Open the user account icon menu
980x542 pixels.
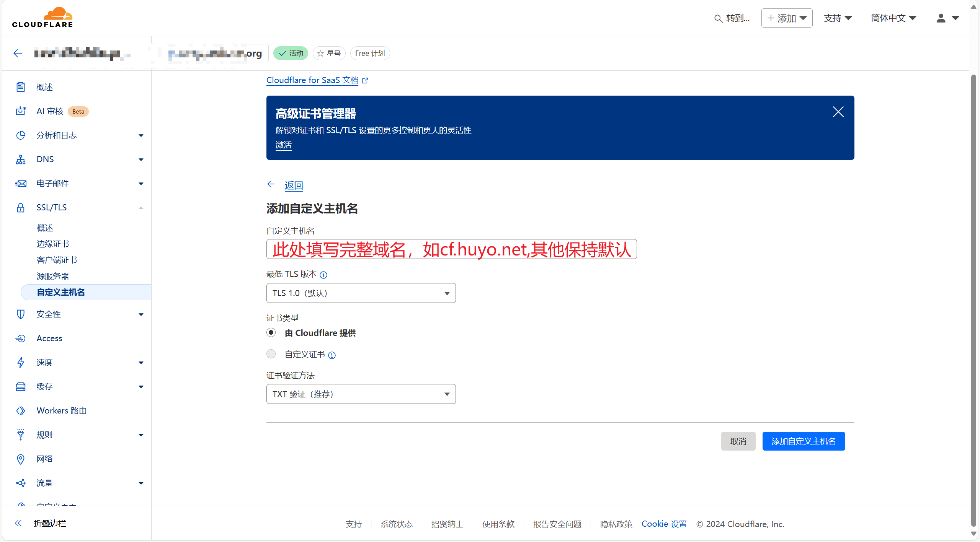point(947,18)
